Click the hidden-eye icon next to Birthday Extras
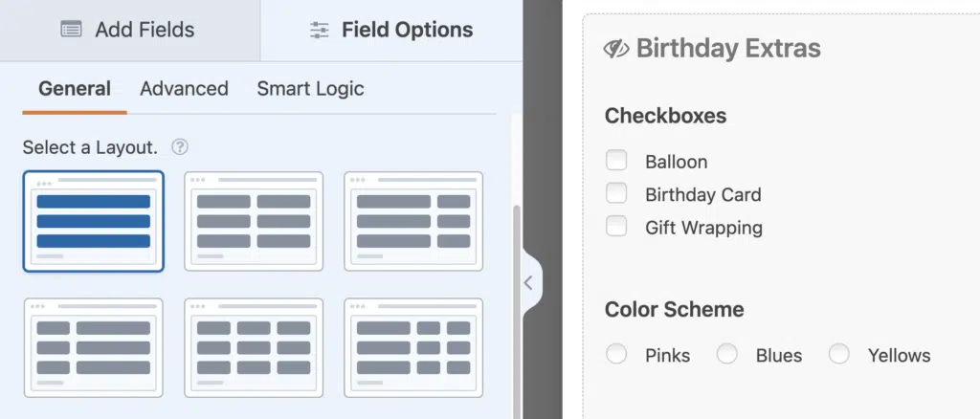The width and height of the screenshot is (980, 419). 616,48
